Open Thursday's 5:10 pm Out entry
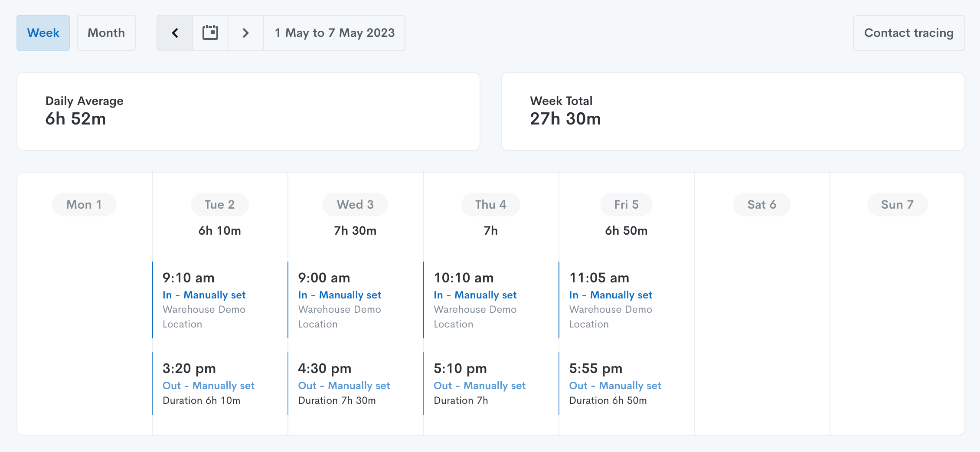 [x=479, y=384]
